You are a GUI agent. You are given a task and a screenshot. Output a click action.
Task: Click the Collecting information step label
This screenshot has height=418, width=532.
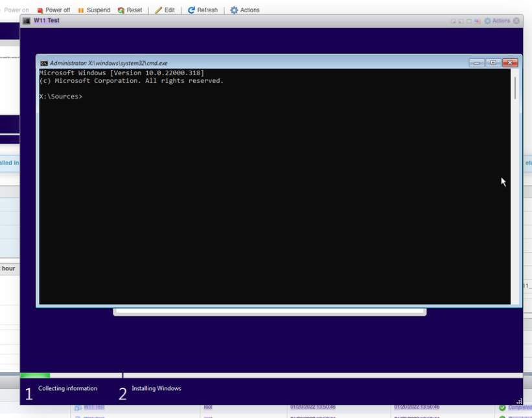pyautogui.click(x=67, y=388)
